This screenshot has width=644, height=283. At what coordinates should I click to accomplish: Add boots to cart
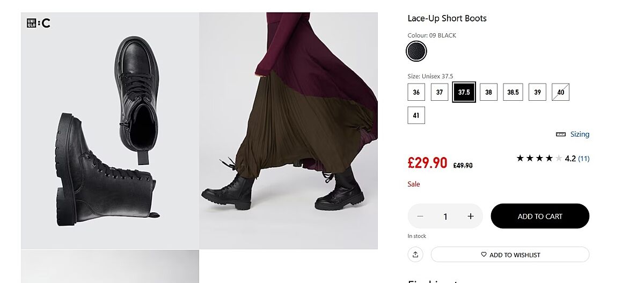(540, 217)
